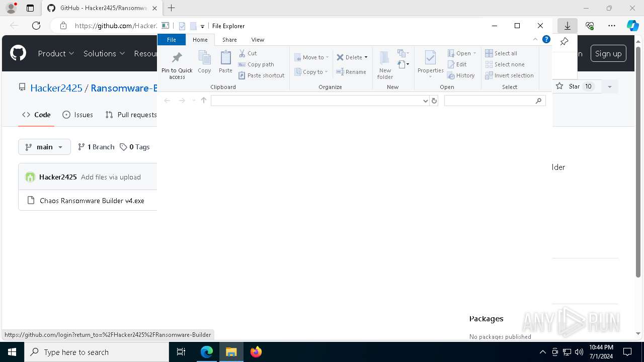Click Select all in Select group
This screenshot has height=362, width=644.
tap(501, 53)
